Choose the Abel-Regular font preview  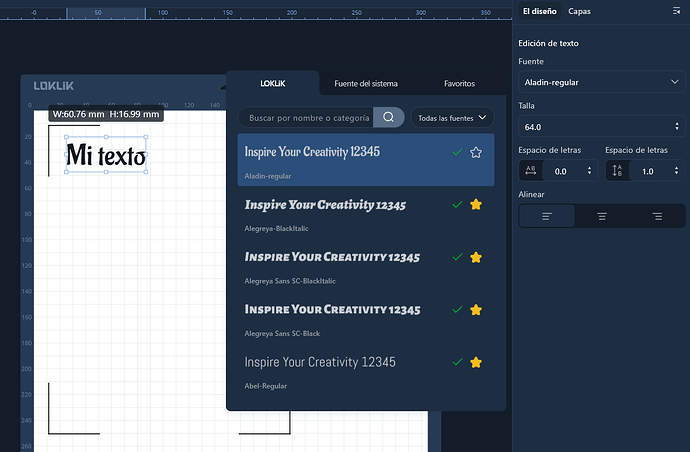pyautogui.click(x=320, y=362)
